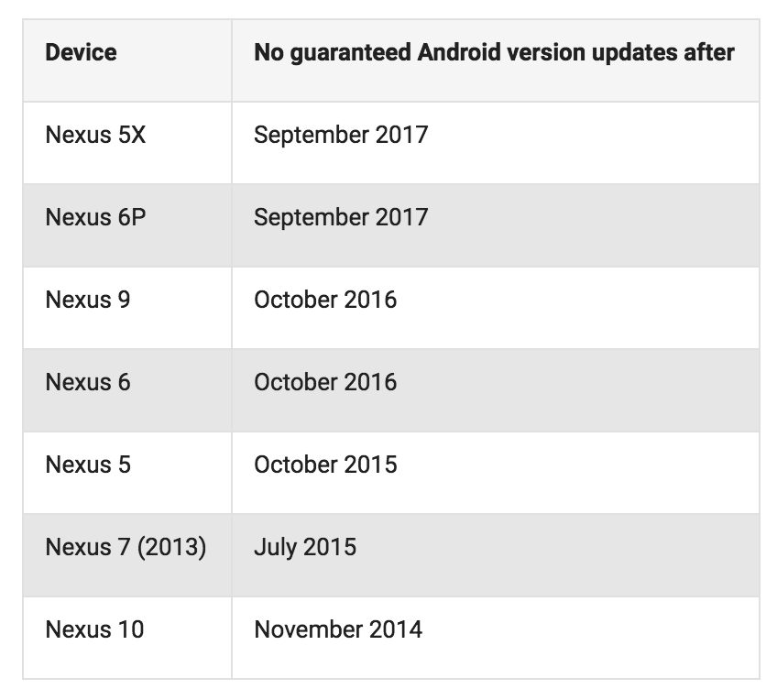Select the Nexus 5X device cell
Image resolution: width=777 pixels, height=700 pixels.
[x=95, y=135]
